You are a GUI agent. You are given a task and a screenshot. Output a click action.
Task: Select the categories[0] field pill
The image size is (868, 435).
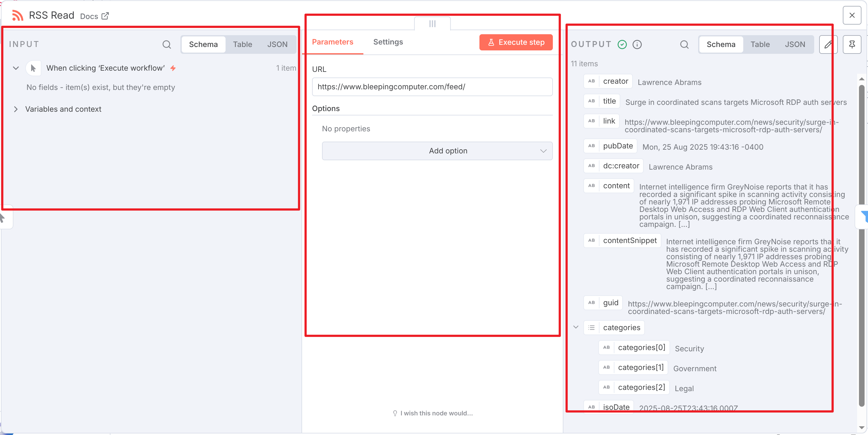coord(634,347)
